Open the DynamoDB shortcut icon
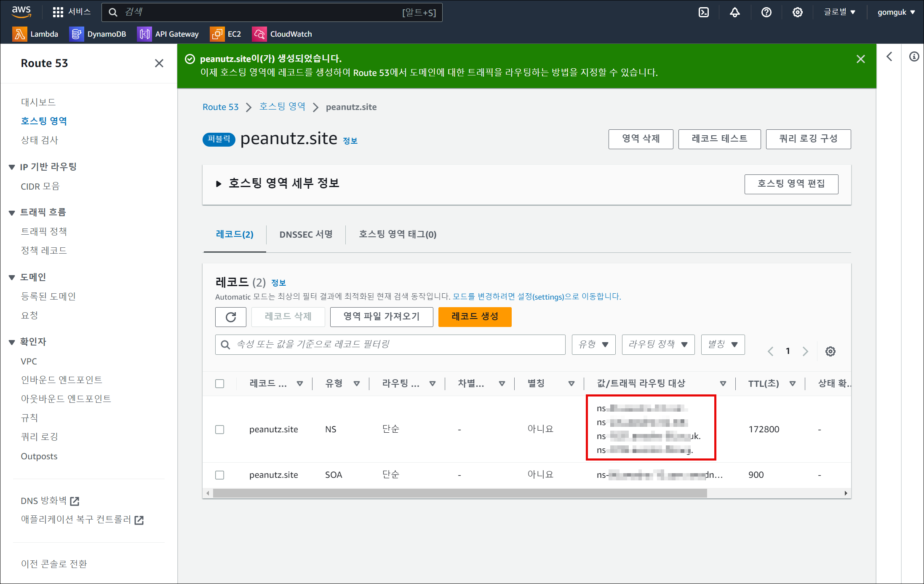This screenshot has width=924, height=584. [76, 34]
